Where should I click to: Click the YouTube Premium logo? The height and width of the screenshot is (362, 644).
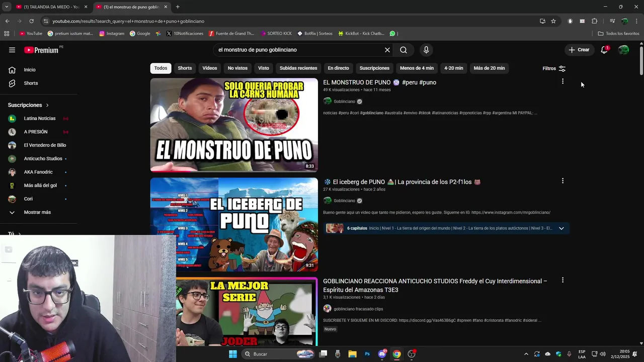41,50
